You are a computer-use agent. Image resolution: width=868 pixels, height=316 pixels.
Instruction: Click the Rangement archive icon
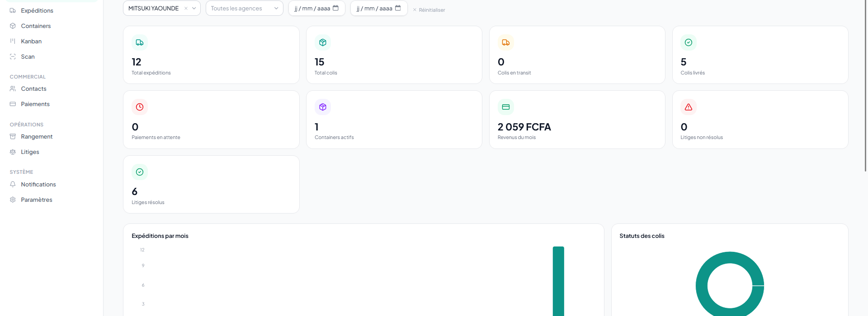[13, 136]
